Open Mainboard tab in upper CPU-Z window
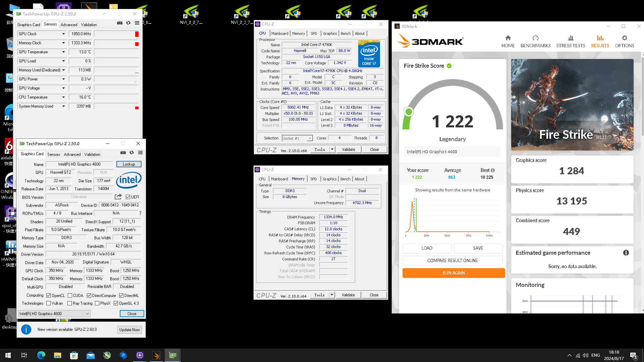This screenshot has height=362, width=644. [x=280, y=34]
